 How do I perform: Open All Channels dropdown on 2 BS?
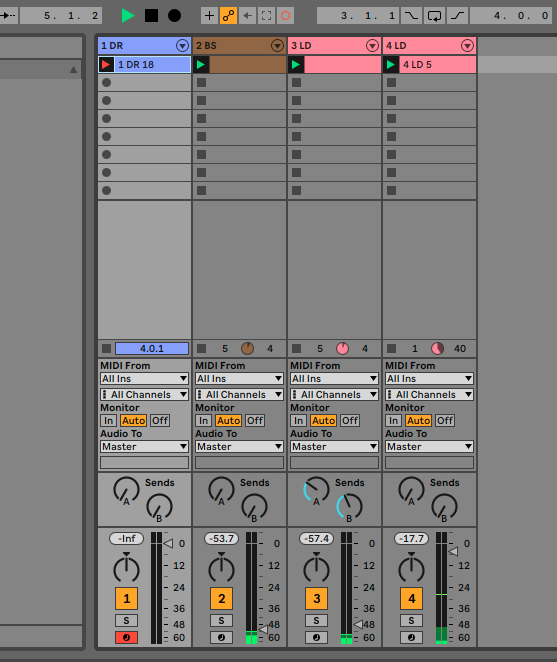click(239, 394)
